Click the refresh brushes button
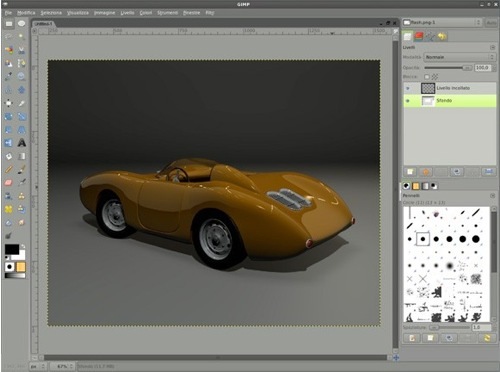Screen dimensions: 500x372 (x=487, y=338)
